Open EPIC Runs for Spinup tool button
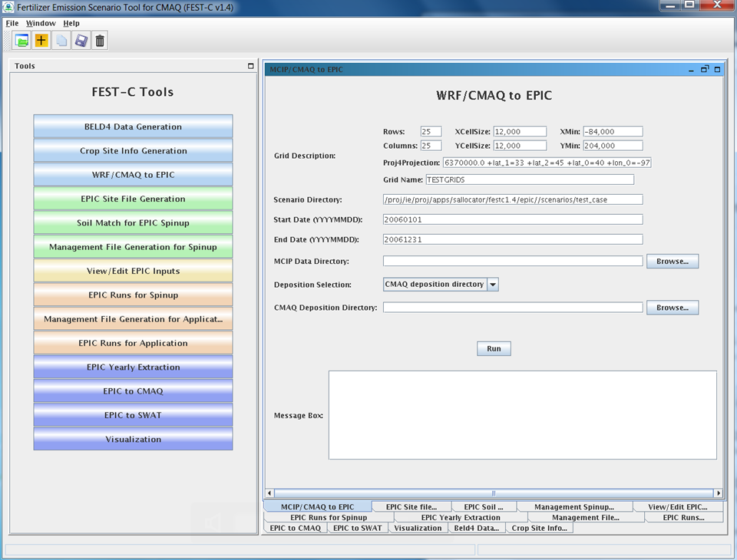This screenshot has width=737, height=560. click(x=133, y=295)
